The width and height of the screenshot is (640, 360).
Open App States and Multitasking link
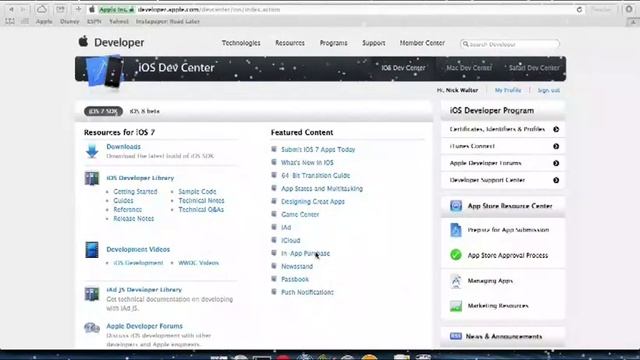coord(322,189)
